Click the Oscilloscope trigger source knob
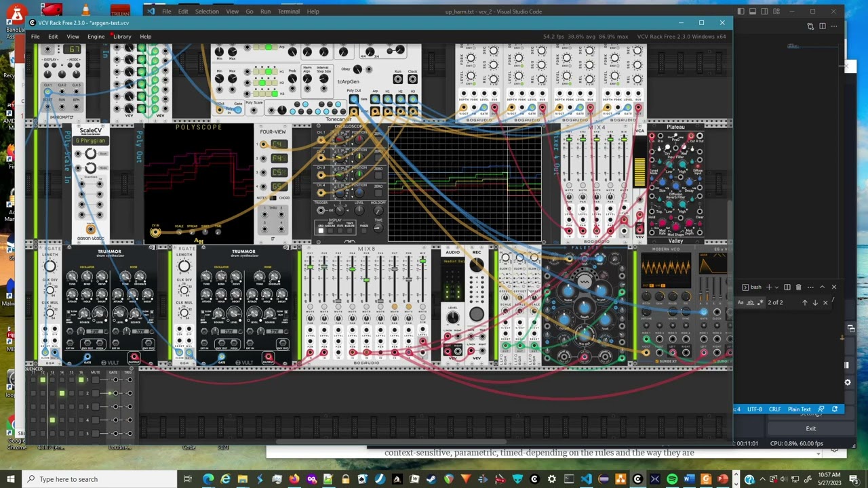Image resolution: width=868 pixels, height=488 pixels. pyautogui.click(x=340, y=210)
